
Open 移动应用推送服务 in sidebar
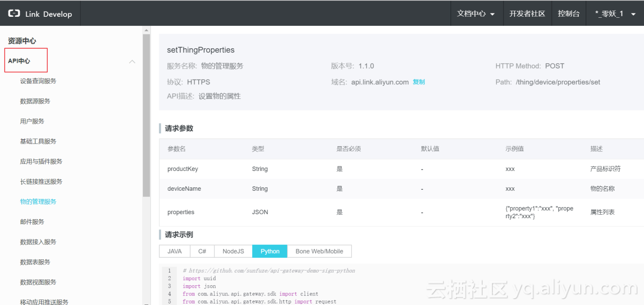(44, 302)
